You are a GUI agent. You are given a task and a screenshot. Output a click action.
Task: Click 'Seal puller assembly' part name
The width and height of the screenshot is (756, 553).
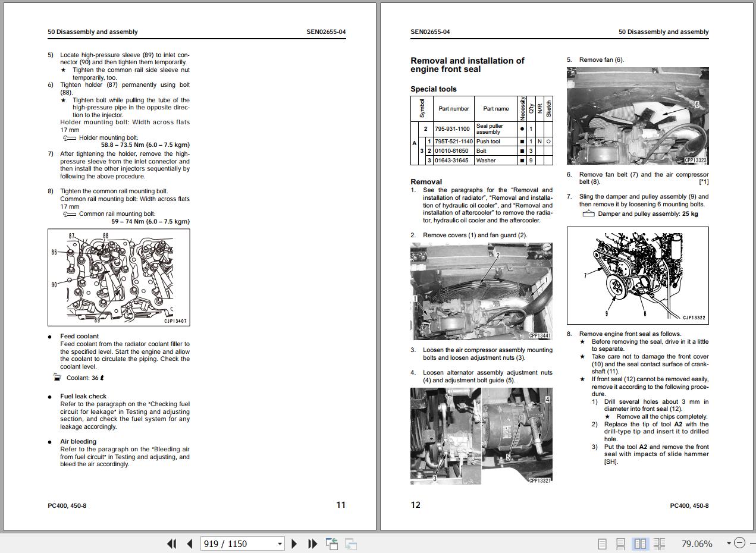pyautogui.click(x=490, y=129)
